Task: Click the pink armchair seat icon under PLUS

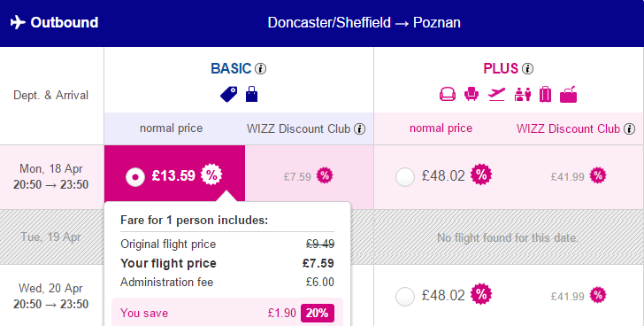Action: tap(471, 94)
